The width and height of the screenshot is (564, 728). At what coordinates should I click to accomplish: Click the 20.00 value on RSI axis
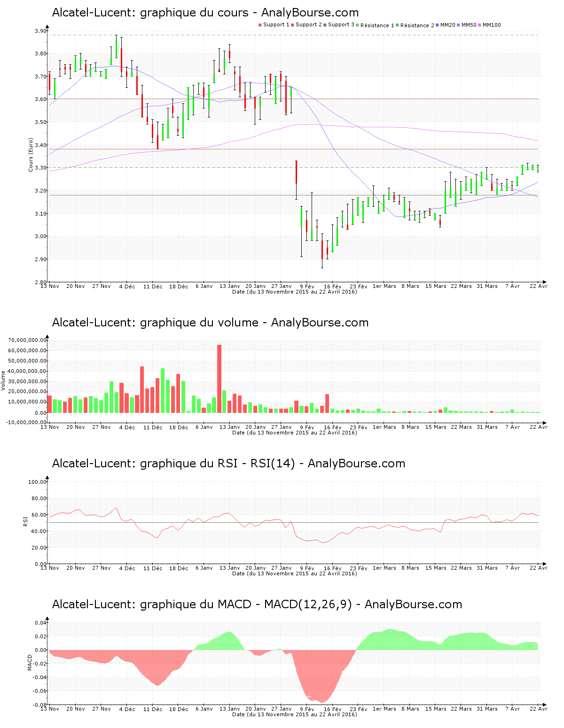pyautogui.click(x=39, y=548)
